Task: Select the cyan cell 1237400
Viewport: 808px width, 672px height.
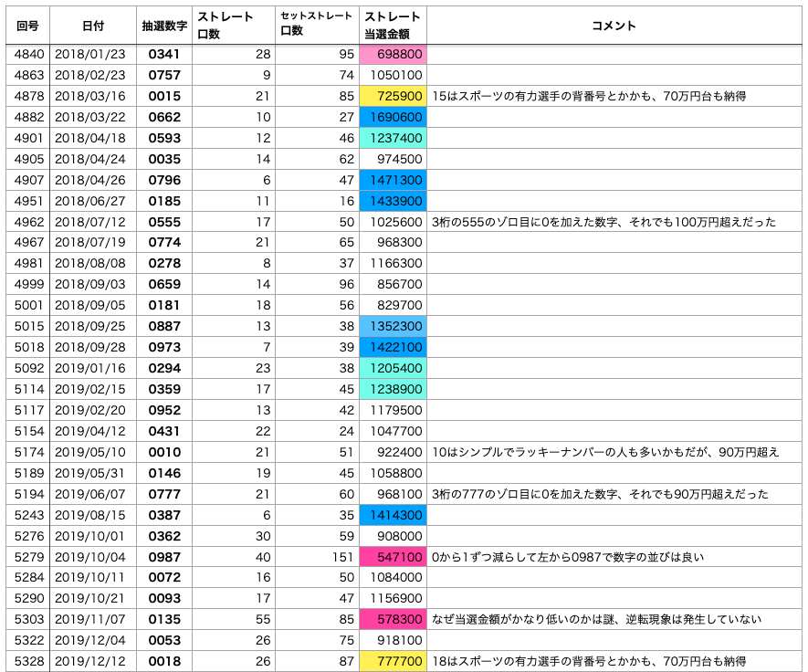Action: [x=393, y=139]
